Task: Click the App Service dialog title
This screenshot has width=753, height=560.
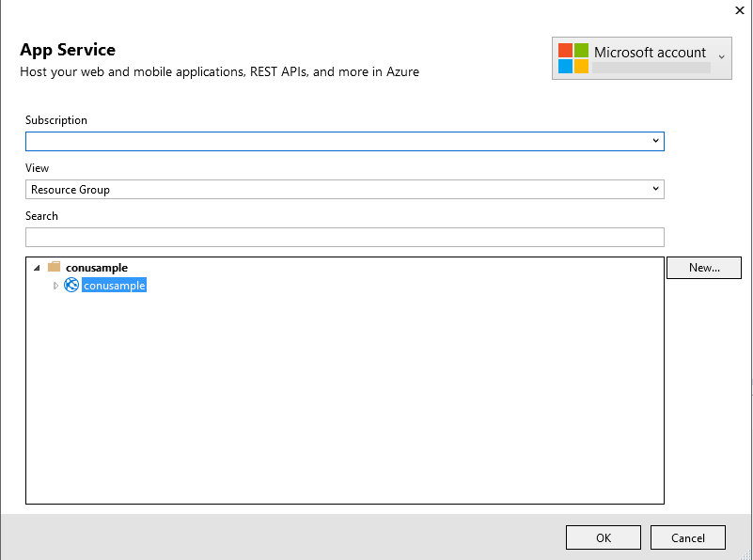Action: click(68, 50)
